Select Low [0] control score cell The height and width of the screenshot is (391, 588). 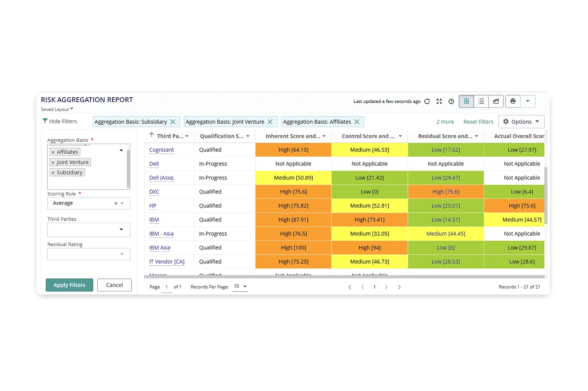pyautogui.click(x=369, y=192)
